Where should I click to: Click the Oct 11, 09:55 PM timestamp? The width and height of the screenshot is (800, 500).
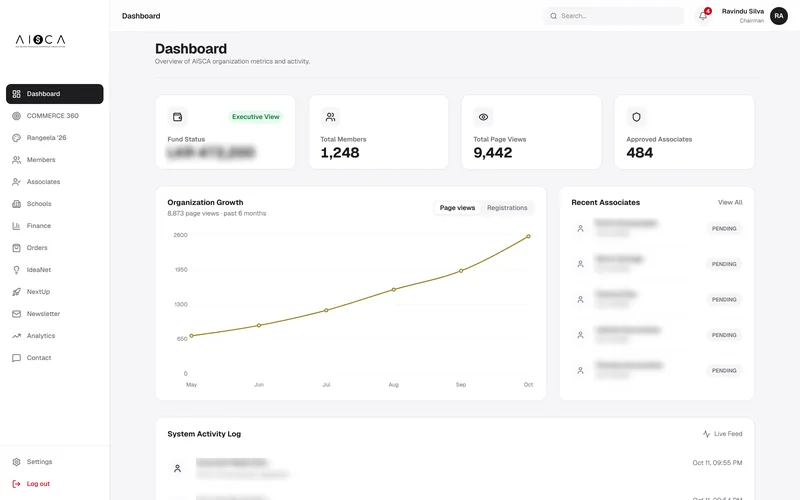(x=717, y=463)
